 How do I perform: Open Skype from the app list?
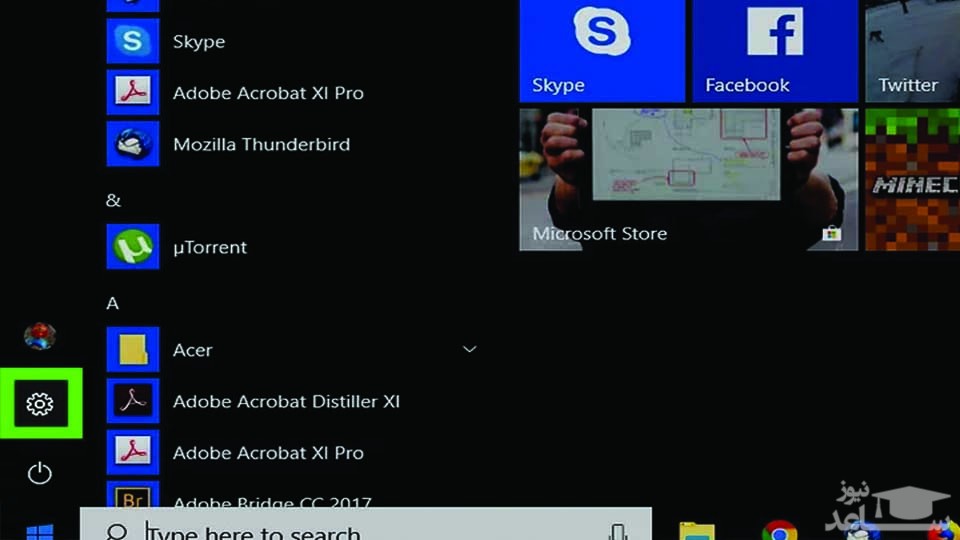click(x=198, y=41)
